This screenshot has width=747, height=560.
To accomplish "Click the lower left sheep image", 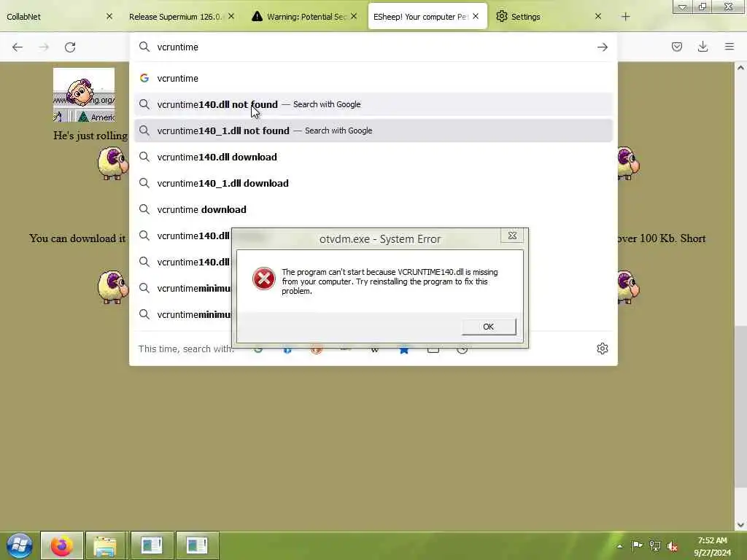I will click(112, 287).
